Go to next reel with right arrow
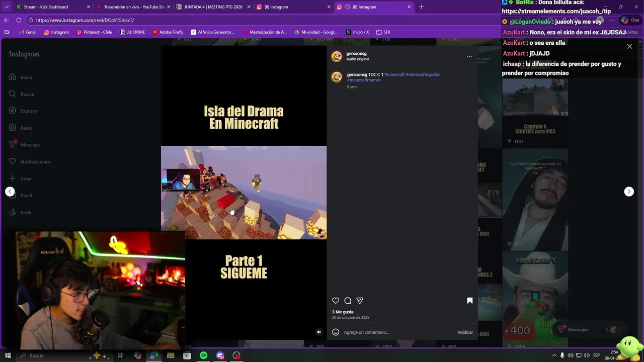Viewport: 644px width, 362px height. 629,192
